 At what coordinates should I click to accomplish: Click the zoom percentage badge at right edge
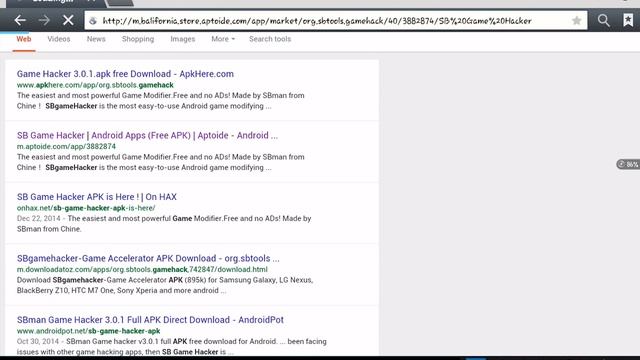click(x=628, y=164)
